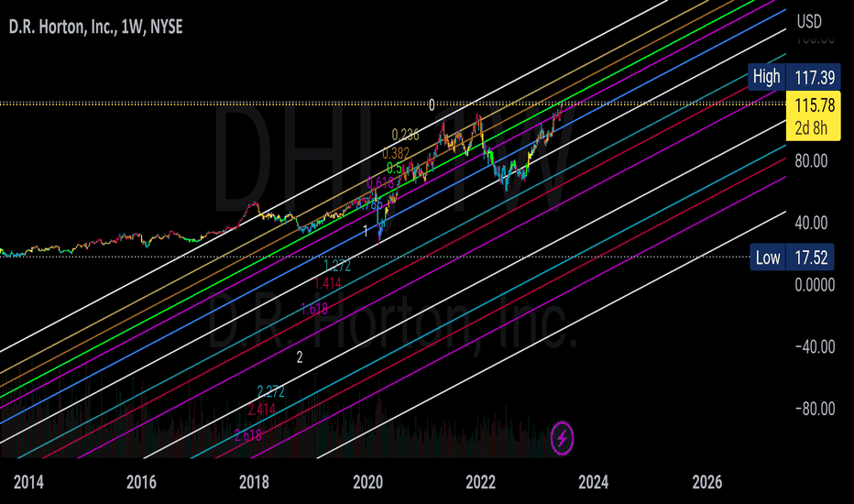Select the 1.618 Fibonacci level label
This screenshot has width=854, height=504.
click(x=314, y=310)
